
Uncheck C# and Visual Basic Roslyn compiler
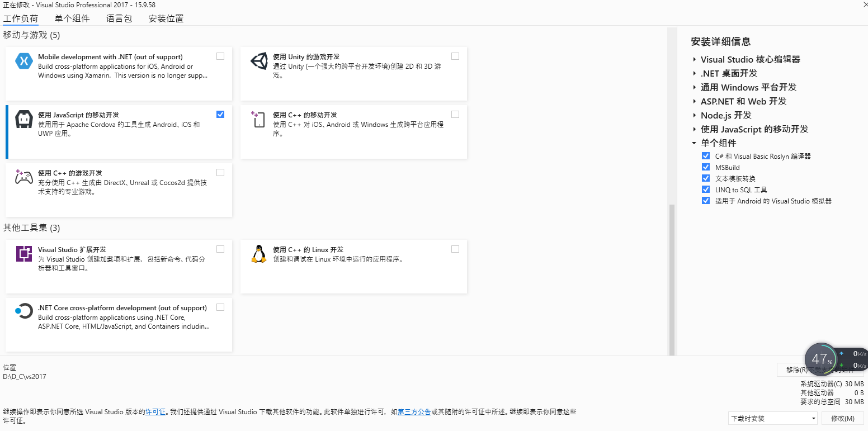coord(706,156)
